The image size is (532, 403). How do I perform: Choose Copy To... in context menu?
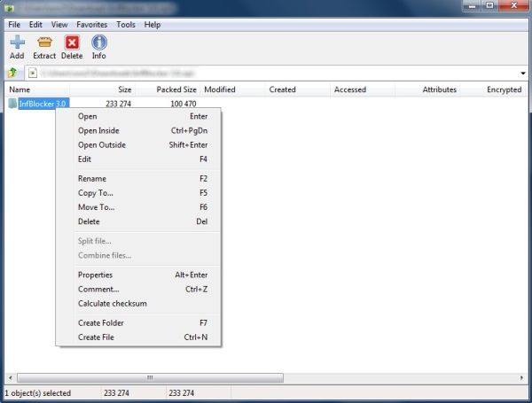click(x=138, y=193)
